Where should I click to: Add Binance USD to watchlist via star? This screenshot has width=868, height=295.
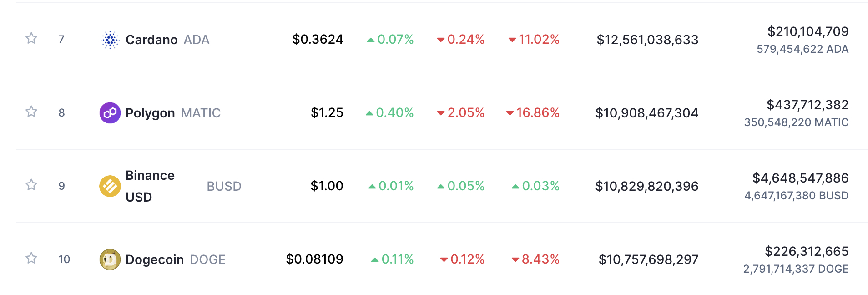point(31,185)
